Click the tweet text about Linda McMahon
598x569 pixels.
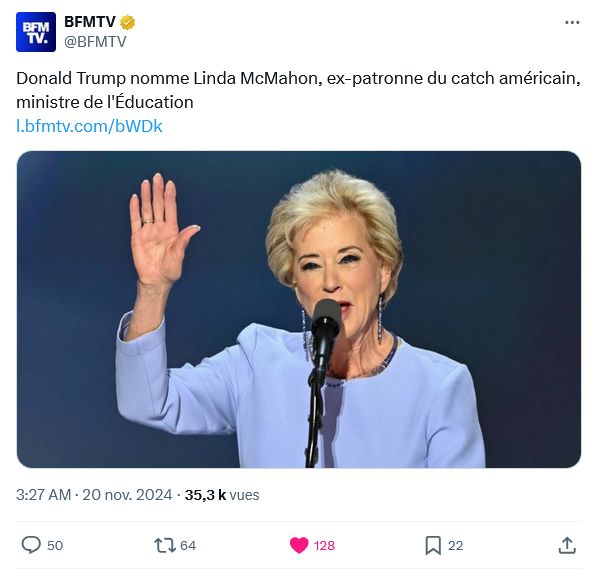coord(298,90)
